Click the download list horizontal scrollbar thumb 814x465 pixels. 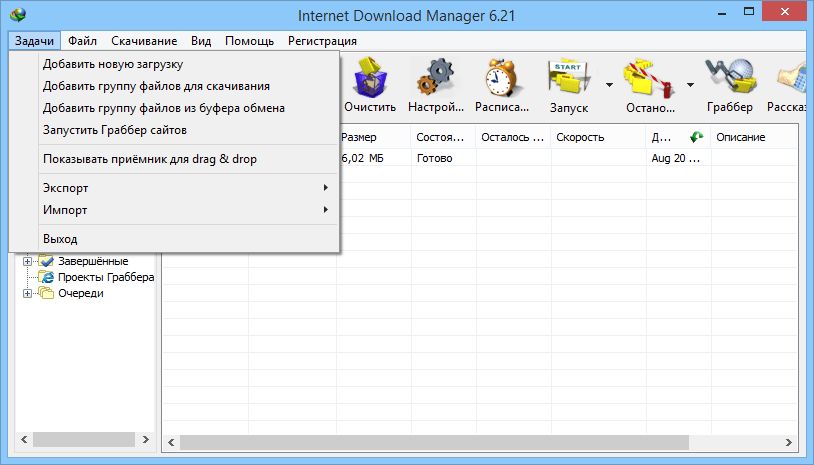434,442
